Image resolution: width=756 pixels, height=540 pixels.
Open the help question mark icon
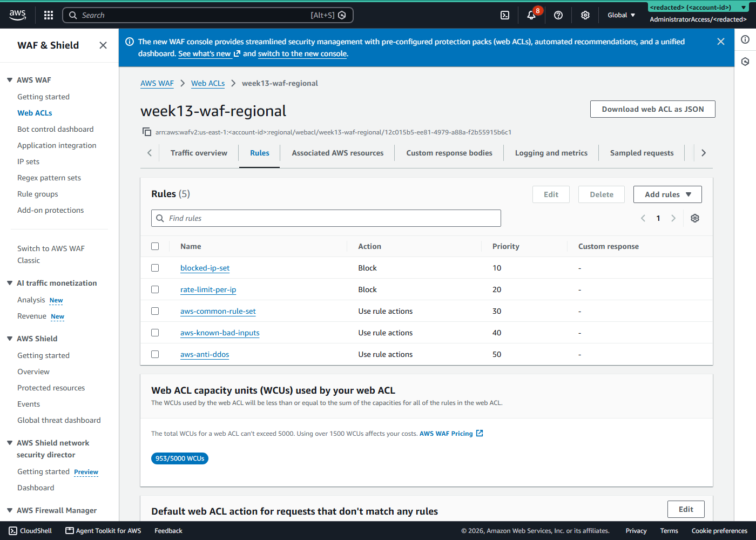click(558, 15)
